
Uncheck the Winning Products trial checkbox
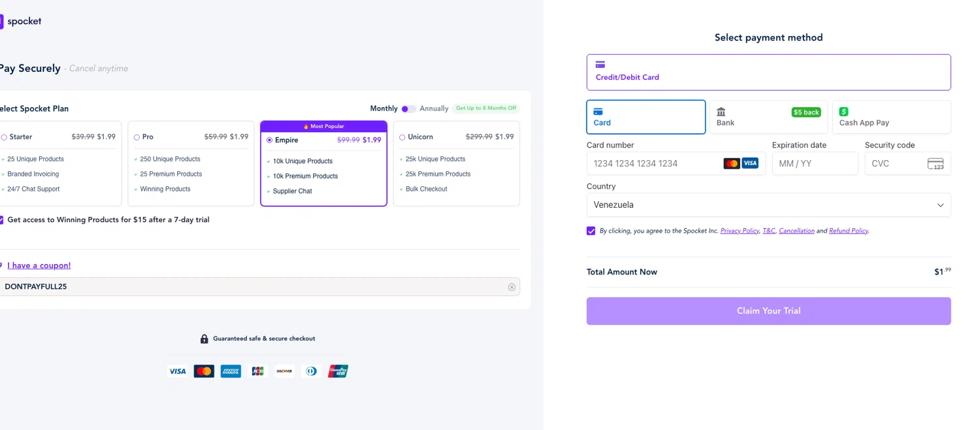[1, 220]
